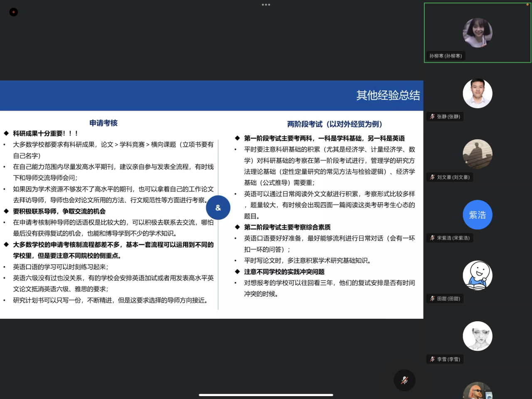
Task: Click the 紫浩 blue avatar circle
Action: pyautogui.click(x=478, y=215)
